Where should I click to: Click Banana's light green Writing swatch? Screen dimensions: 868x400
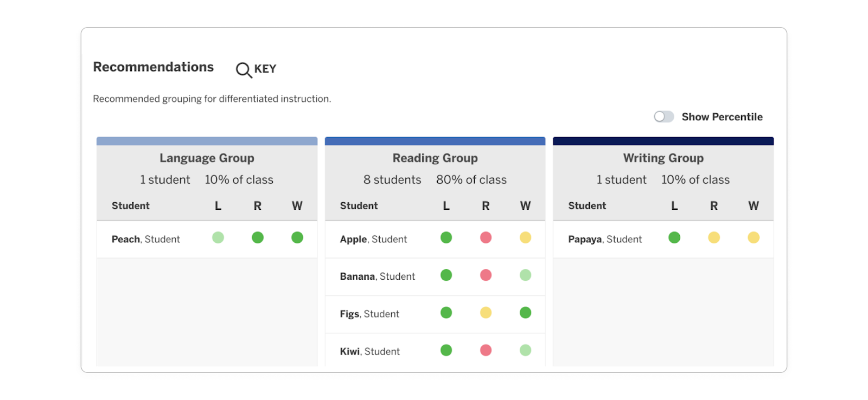pyautogui.click(x=525, y=275)
